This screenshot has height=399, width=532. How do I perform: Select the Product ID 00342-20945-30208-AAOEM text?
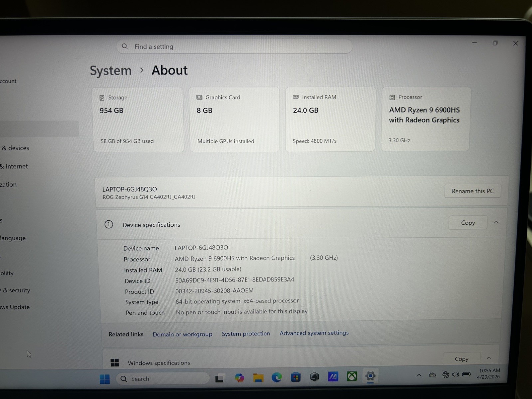click(x=214, y=291)
